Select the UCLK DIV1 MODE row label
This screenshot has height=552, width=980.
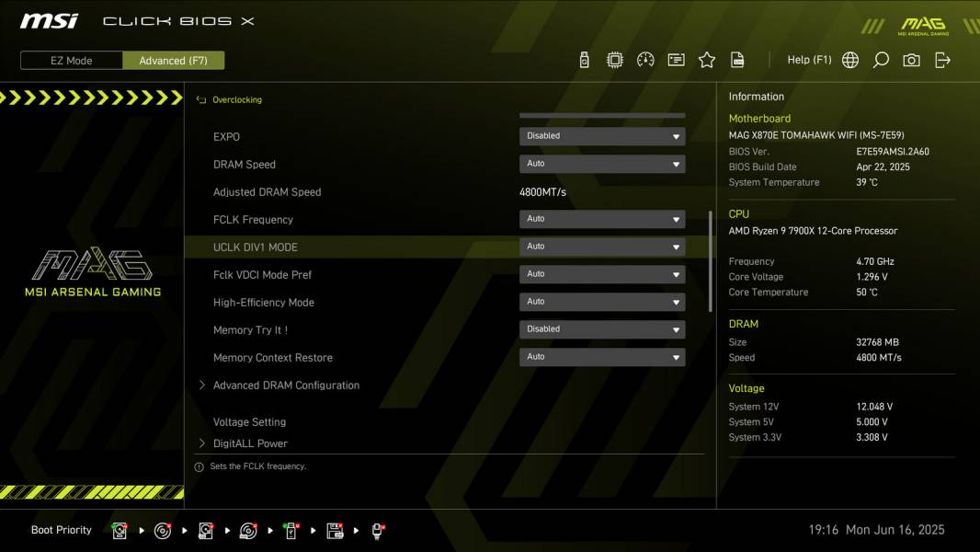click(x=255, y=247)
